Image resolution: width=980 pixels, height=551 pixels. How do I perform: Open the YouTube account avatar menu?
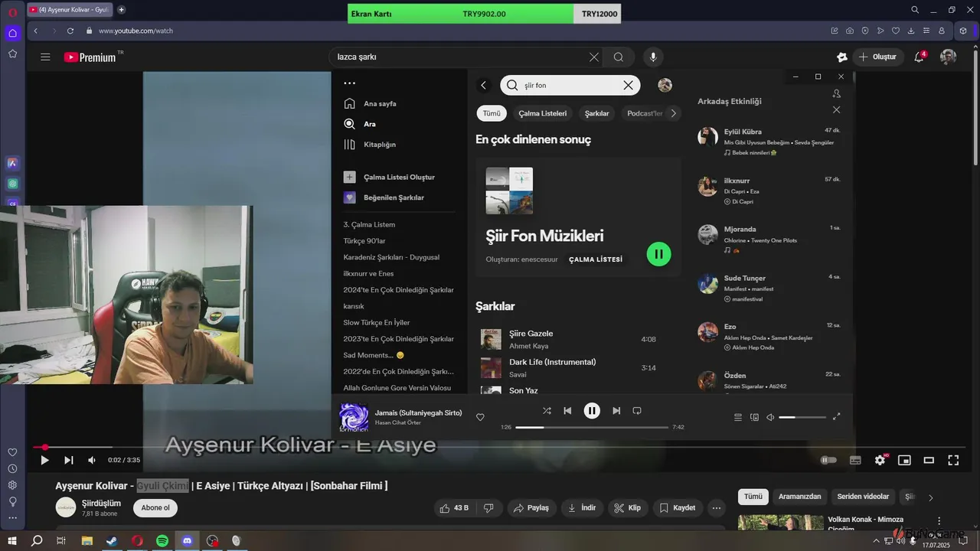point(948,57)
